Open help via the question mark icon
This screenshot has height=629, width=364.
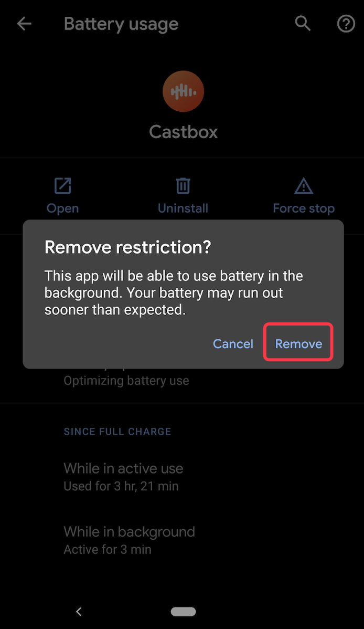tap(346, 24)
